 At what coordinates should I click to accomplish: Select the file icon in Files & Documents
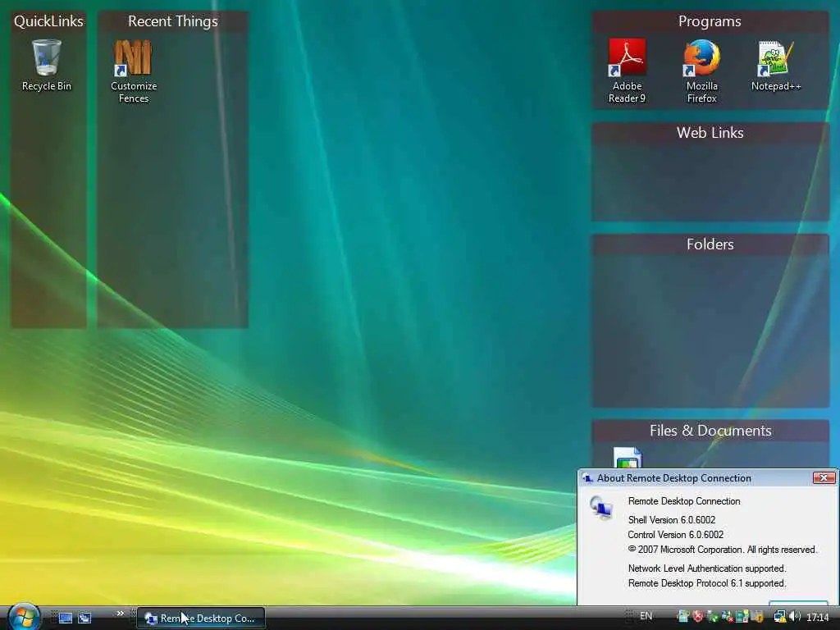(x=628, y=457)
